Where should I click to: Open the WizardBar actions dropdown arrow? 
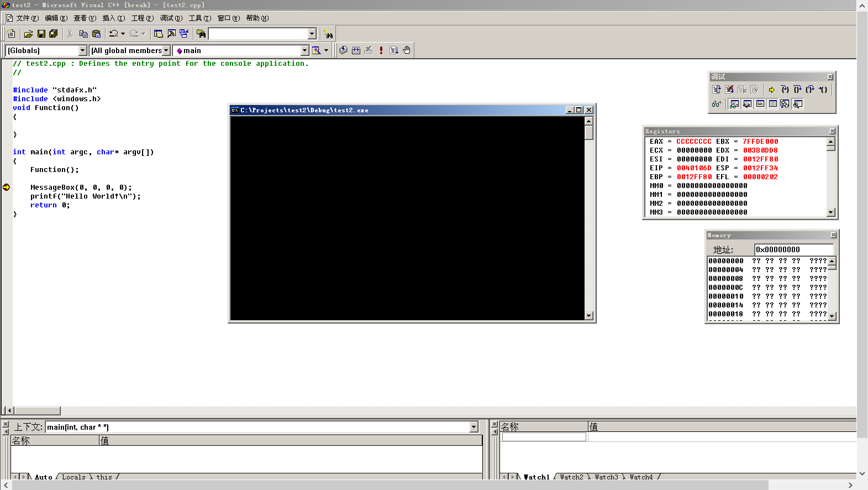[326, 50]
